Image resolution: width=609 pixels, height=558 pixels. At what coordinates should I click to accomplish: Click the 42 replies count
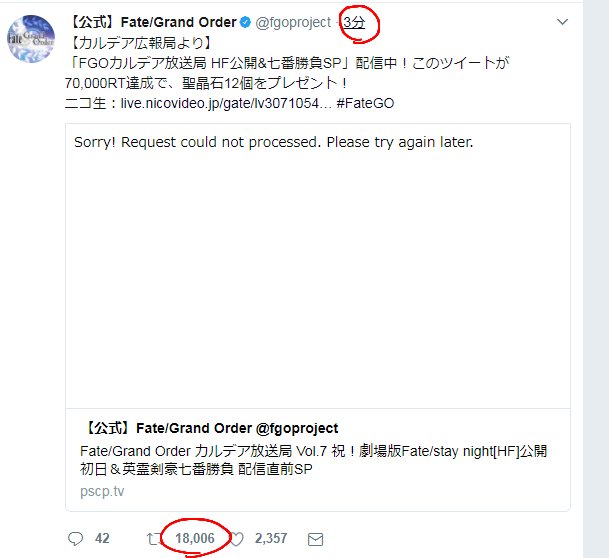click(102, 539)
